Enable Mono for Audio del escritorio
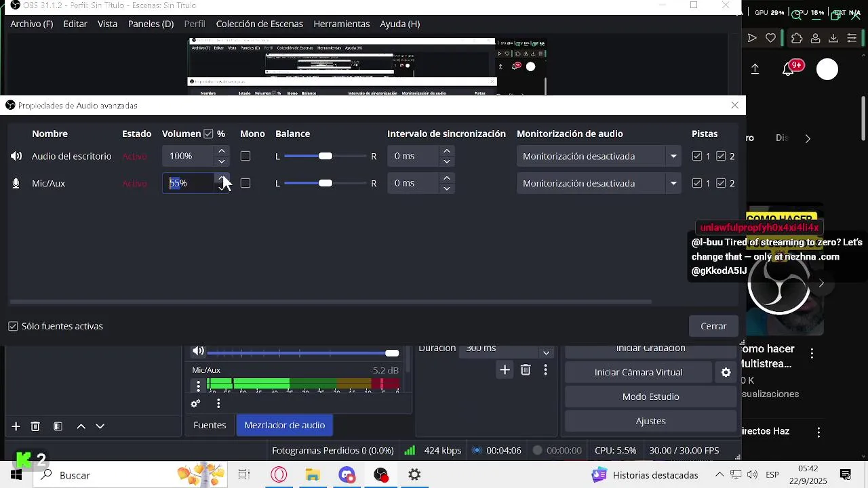 click(x=245, y=157)
